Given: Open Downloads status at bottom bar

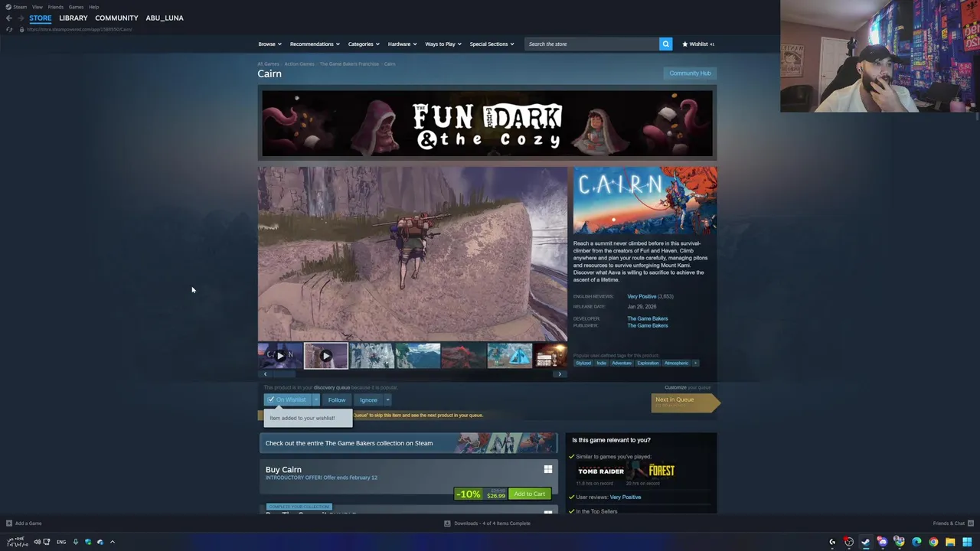Looking at the screenshot, I should coord(487,523).
